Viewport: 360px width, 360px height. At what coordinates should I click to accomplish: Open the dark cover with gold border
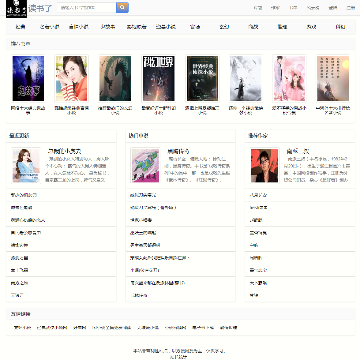[202, 78]
